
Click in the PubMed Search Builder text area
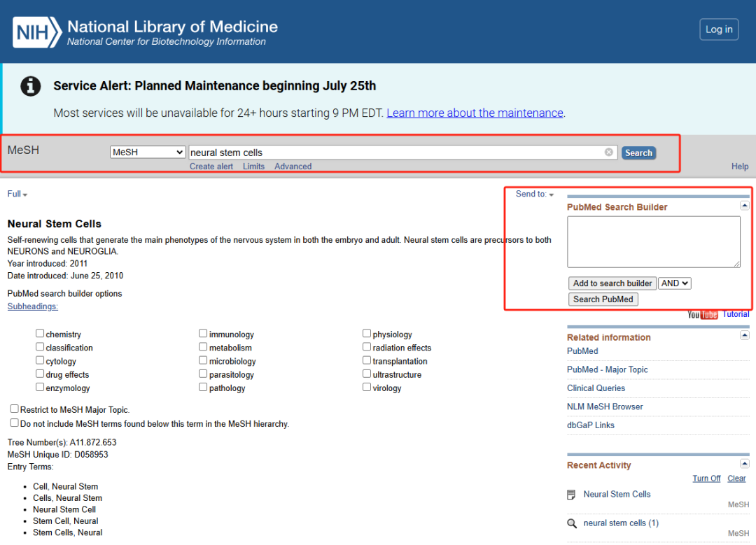(654, 242)
